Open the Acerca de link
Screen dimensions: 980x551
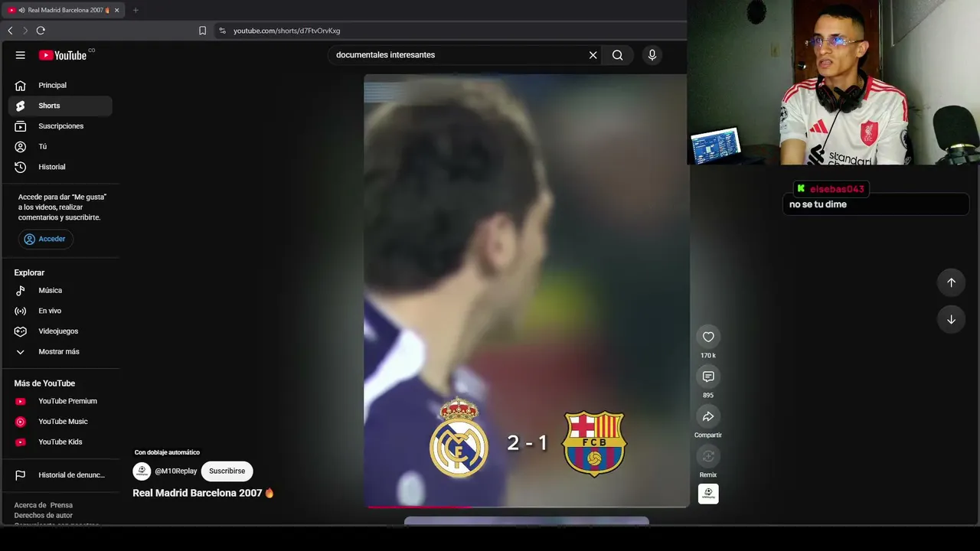click(29, 505)
